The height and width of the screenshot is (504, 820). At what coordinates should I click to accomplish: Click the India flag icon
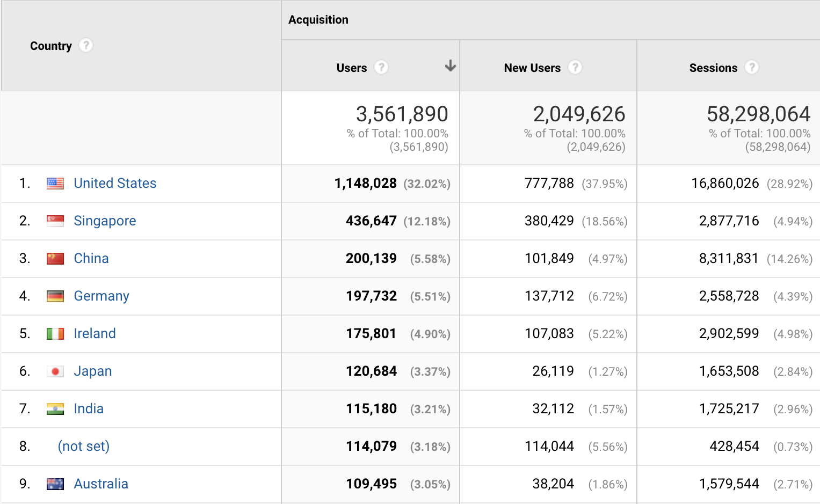click(55, 408)
